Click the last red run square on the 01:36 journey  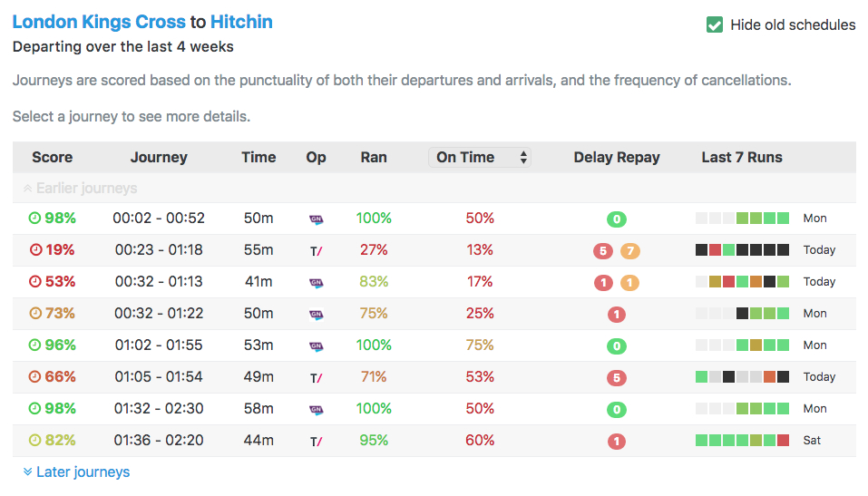coord(783,441)
